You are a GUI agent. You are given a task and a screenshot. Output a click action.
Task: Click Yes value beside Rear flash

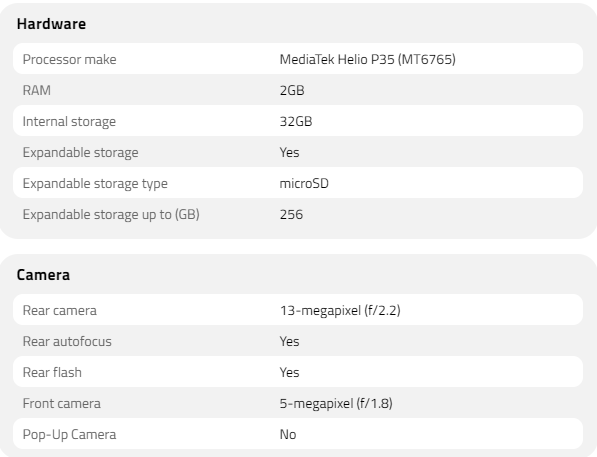(289, 372)
